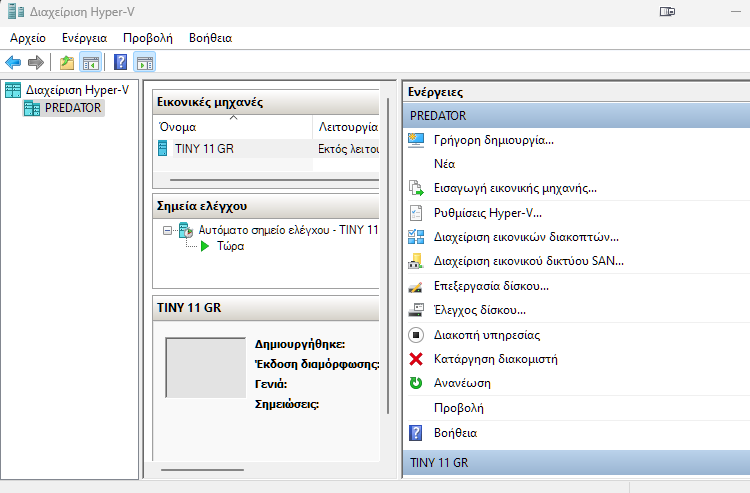Click Βοήθεια text in actions pane
Screen dimensions: 750x493
(455, 433)
